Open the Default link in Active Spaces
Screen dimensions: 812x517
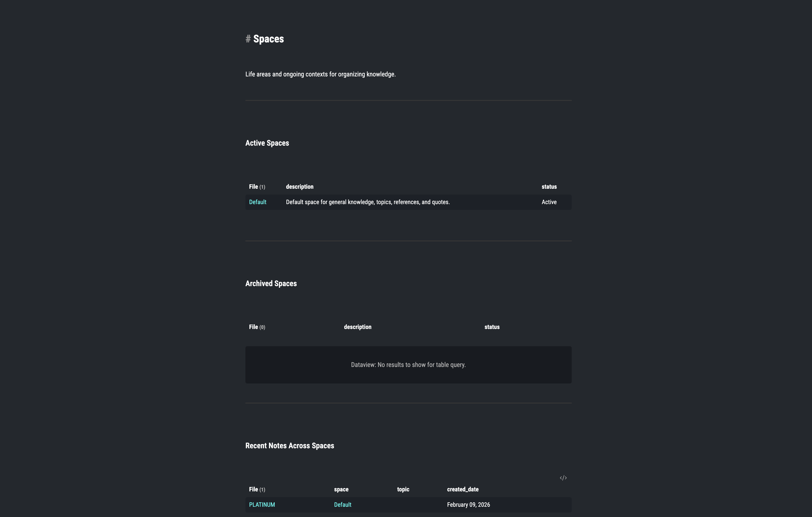click(x=258, y=202)
